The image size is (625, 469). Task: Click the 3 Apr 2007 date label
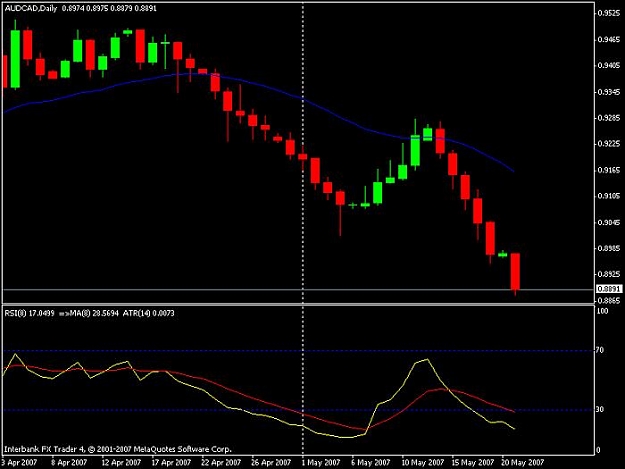click(x=19, y=463)
